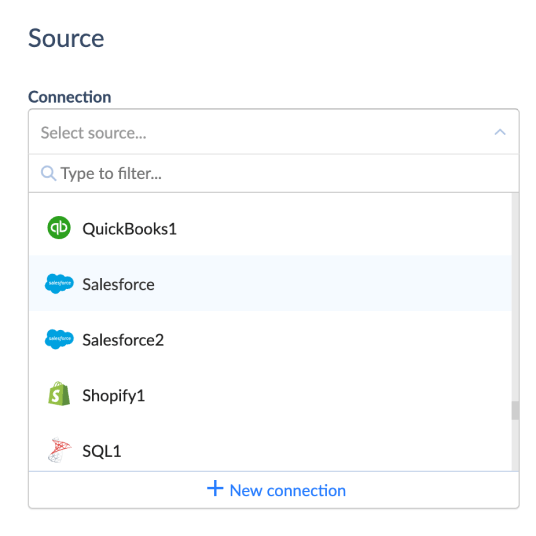536x536 pixels.
Task: Pick the Salesforce2 connection
Action: click(x=270, y=339)
